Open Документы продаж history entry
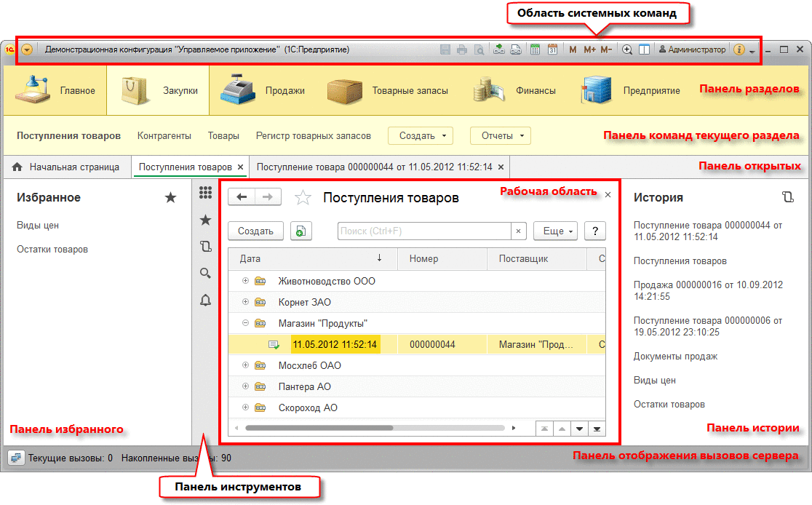Viewport: 812px width, 505px height. pos(676,357)
